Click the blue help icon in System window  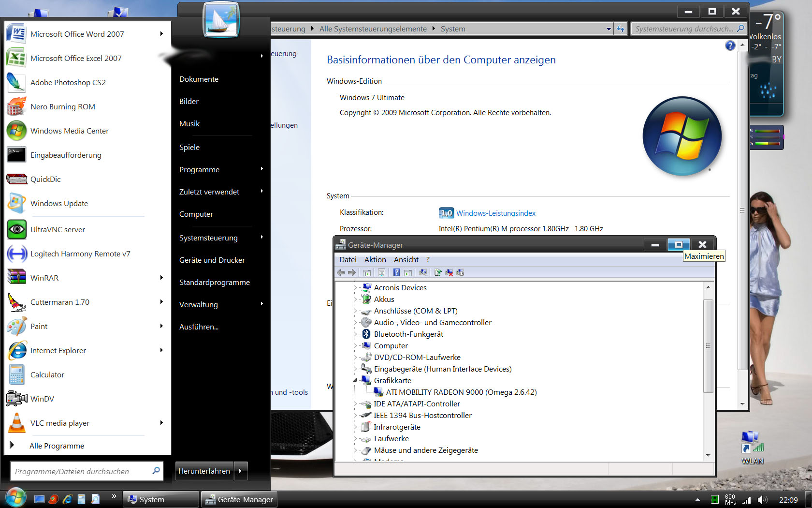[x=730, y=45]
